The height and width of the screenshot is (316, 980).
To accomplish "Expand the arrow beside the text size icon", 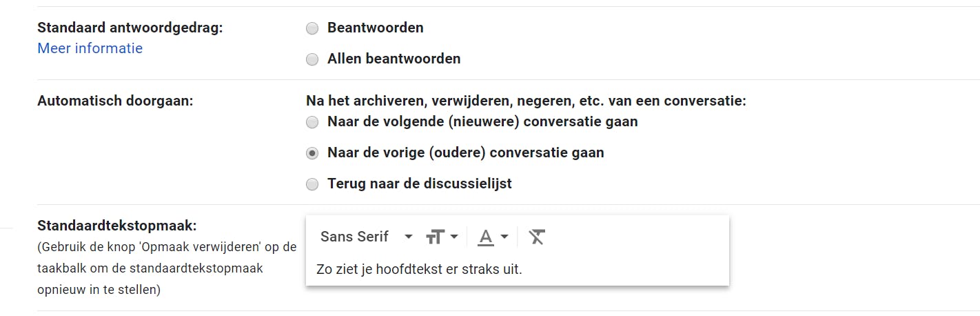I will pos(454,237).
